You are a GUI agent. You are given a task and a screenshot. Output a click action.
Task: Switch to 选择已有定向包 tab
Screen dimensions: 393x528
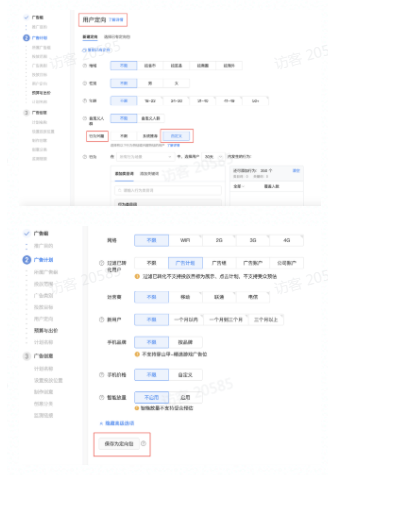[x=117, y=37]
